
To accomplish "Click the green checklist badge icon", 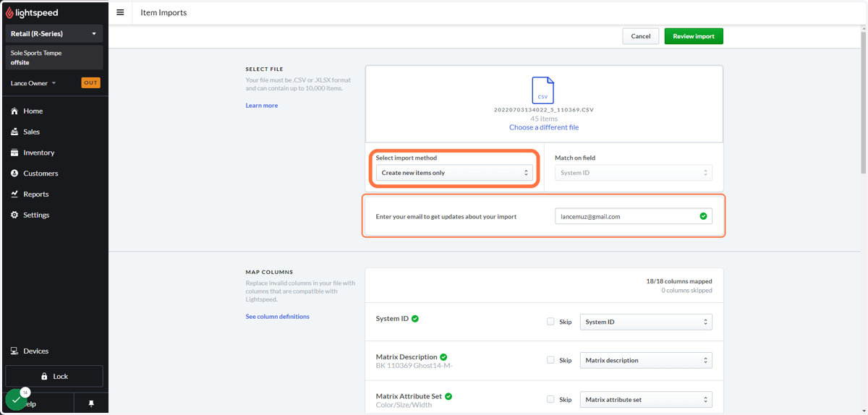I will (16, 400).
